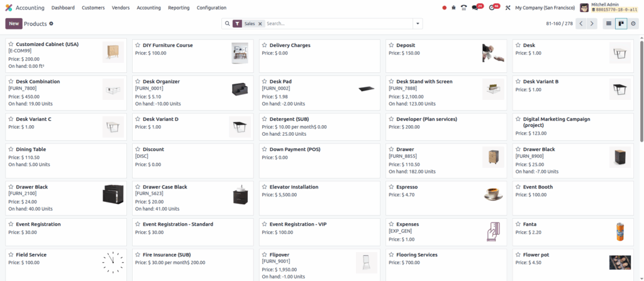
Task: Open the Fire Insurance (SUB) product
Action: (192, 265)
